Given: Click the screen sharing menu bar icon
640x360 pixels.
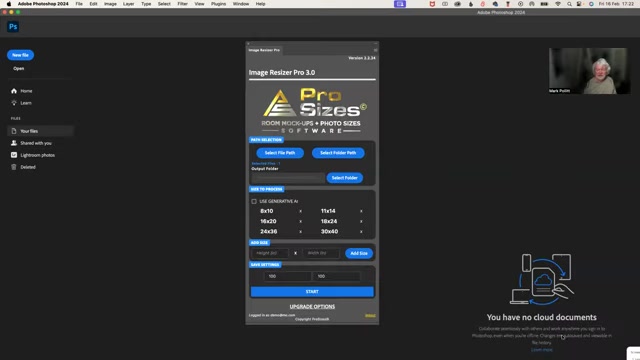Looking at the screenshot, I should [x=400, y=4].
